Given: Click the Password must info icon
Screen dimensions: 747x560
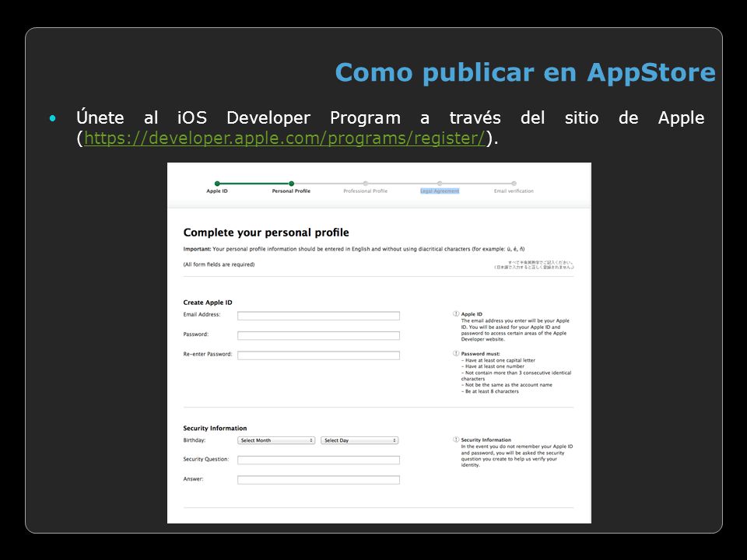Looking at the screenshot, I should point(456,353).
